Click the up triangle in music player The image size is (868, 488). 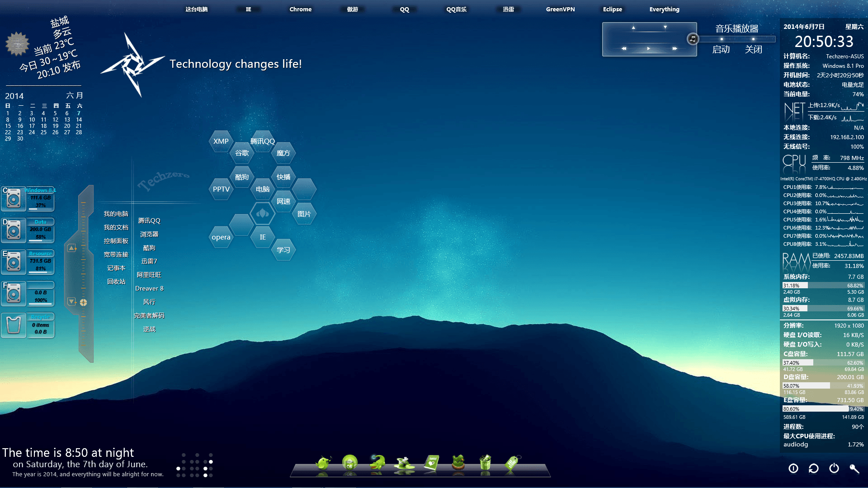(x=633, y=28)
